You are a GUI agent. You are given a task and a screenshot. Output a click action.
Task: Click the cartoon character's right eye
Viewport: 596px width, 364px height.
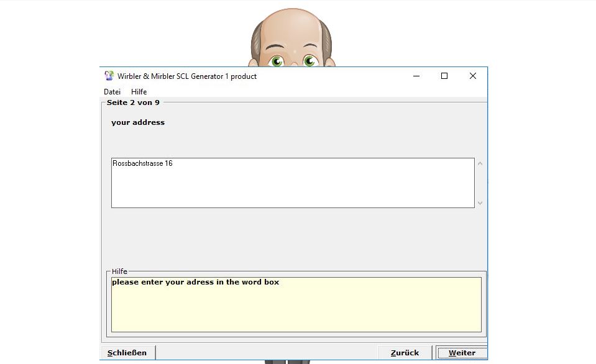tap(310, 60)
